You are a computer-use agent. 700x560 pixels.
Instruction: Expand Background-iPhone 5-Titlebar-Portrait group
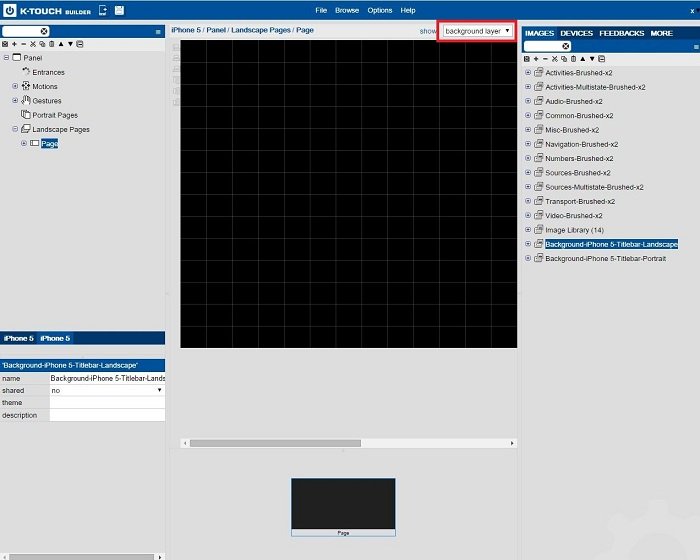point(528,258)
